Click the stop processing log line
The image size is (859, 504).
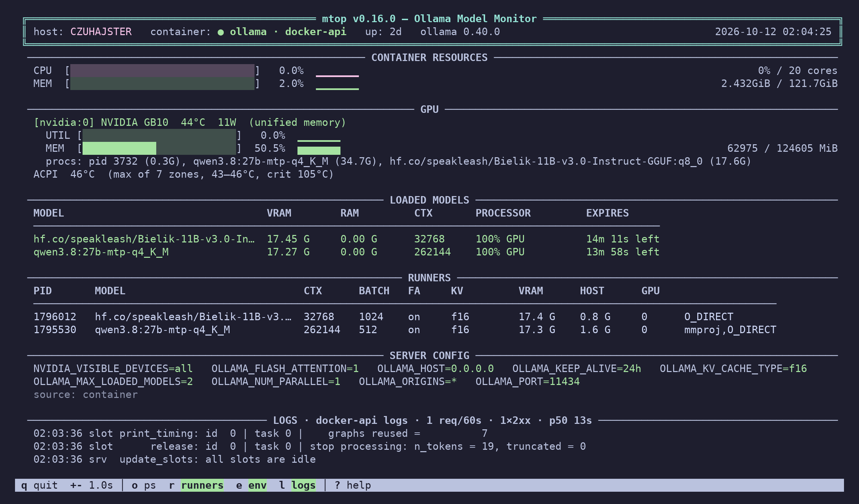309,446
